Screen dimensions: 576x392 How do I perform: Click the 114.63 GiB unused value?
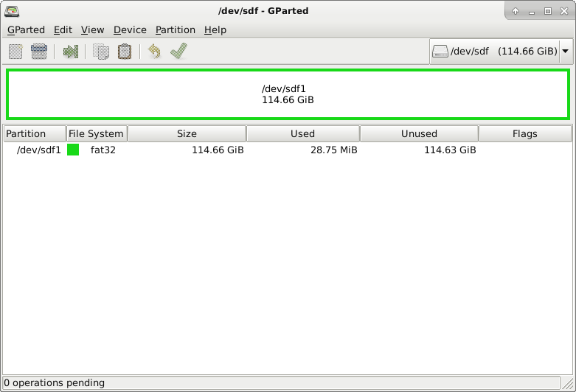coord(450,150)
